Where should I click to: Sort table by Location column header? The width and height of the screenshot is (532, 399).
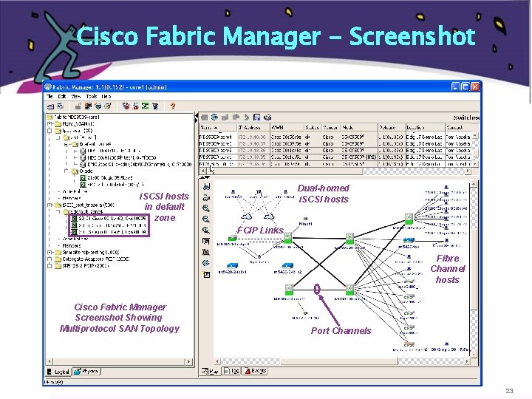click(x=426, y=128)
